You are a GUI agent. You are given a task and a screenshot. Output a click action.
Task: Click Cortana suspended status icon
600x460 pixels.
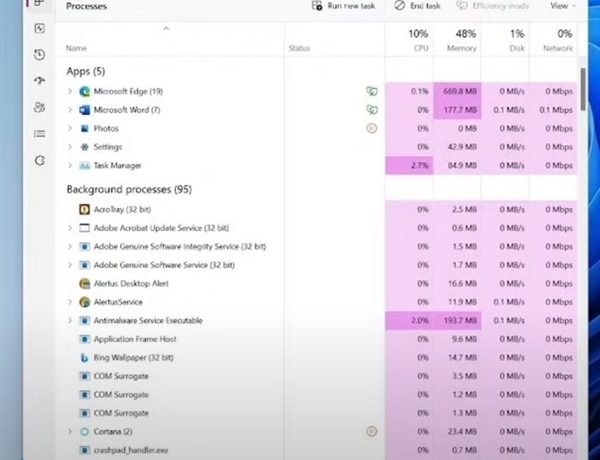click(371, 432)
